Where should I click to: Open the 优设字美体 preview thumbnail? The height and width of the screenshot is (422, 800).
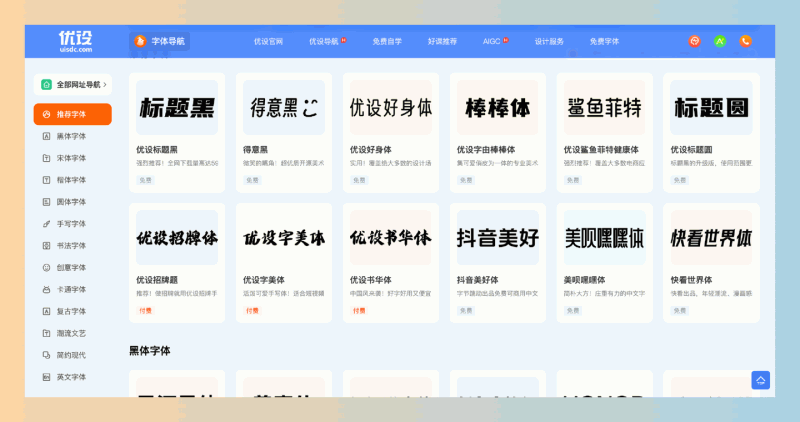click(284, 238)
